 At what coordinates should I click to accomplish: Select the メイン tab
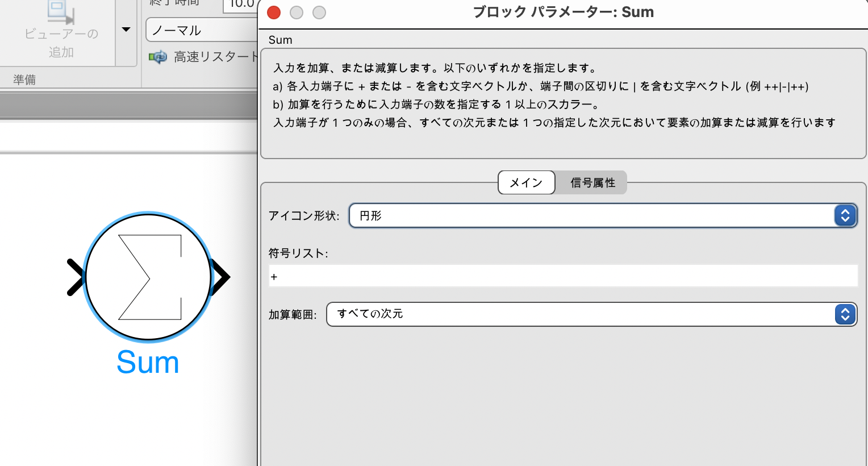pos(526,182)
